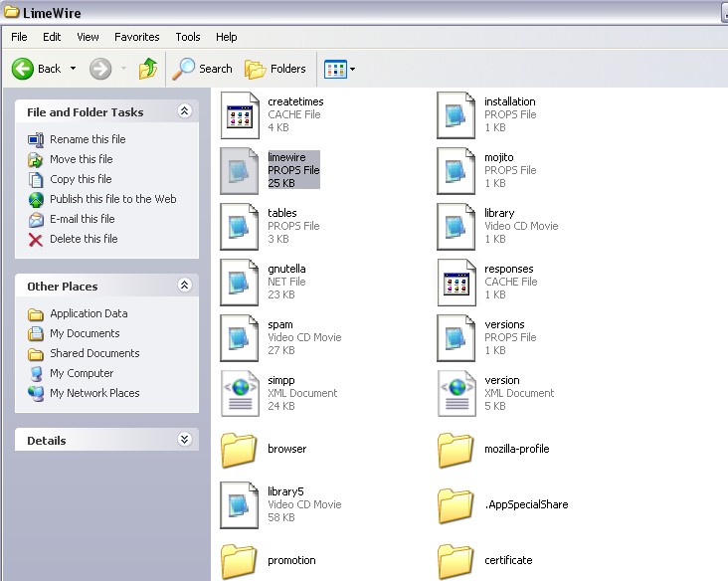Click Publish this file to the Web
This screenshot has width=728, height=581.
click(x=112, y=199)
